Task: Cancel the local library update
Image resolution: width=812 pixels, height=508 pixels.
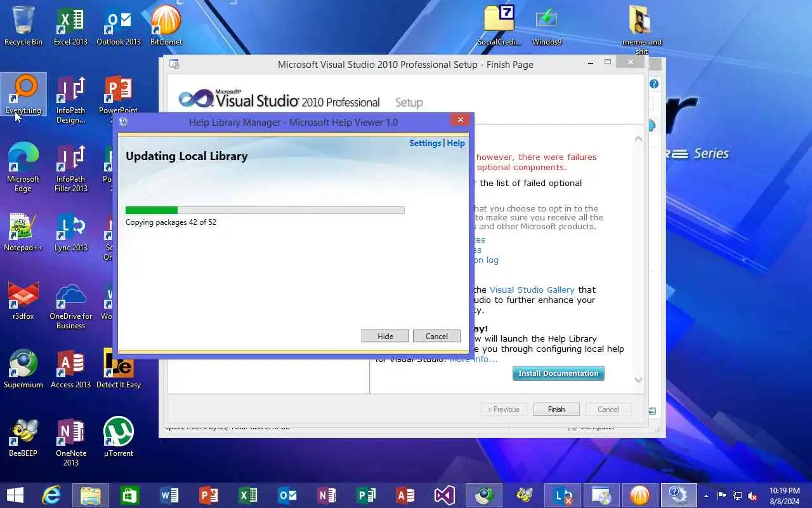Action: click(x=436, y=336)
